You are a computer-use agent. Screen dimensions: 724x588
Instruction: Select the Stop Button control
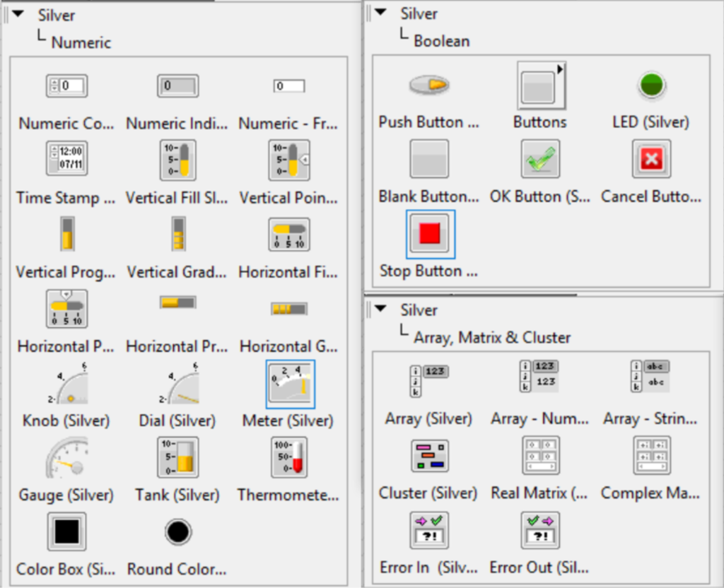coord(428,234)
